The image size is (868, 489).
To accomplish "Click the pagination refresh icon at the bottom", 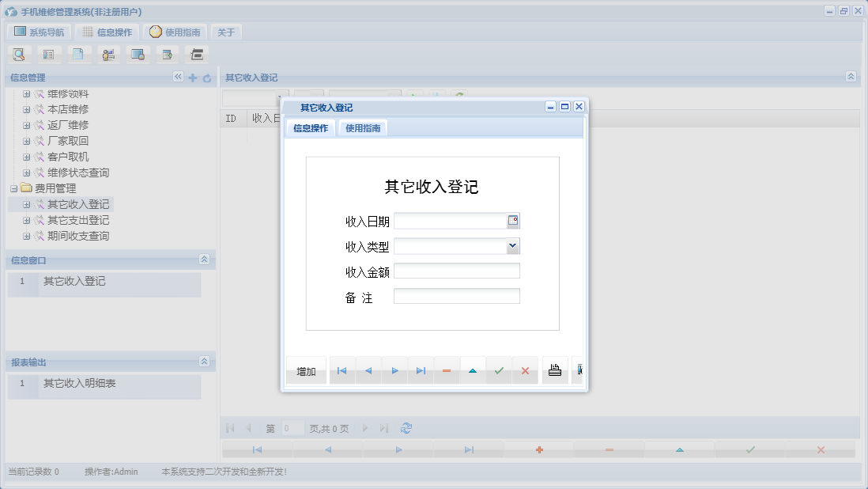I will point(406,427).
